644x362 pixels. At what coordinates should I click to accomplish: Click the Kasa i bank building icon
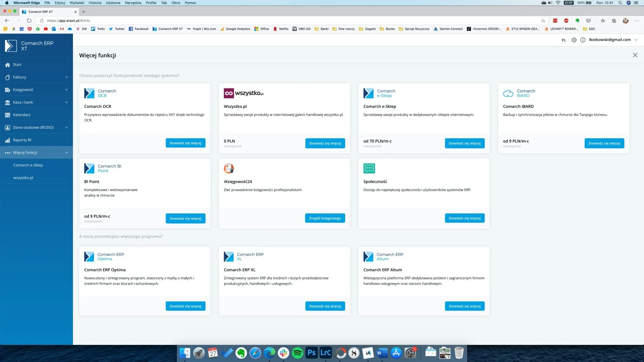[x=7, y=102]
